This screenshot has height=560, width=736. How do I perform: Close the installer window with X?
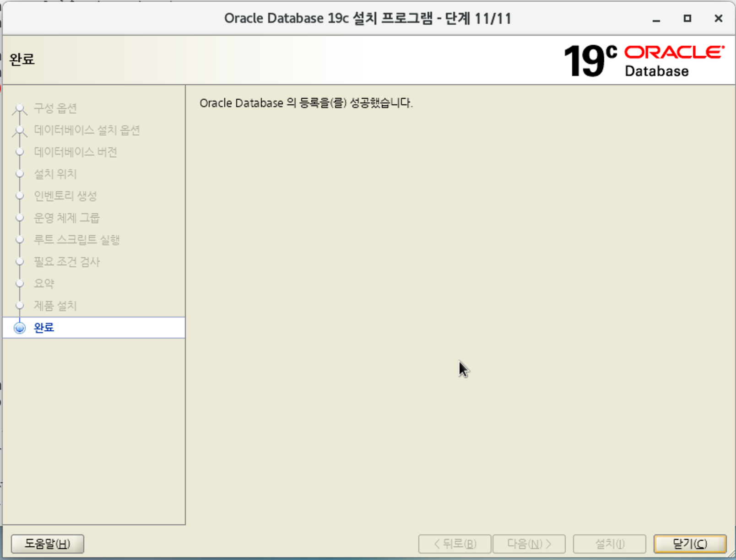[x=719, y=19]
